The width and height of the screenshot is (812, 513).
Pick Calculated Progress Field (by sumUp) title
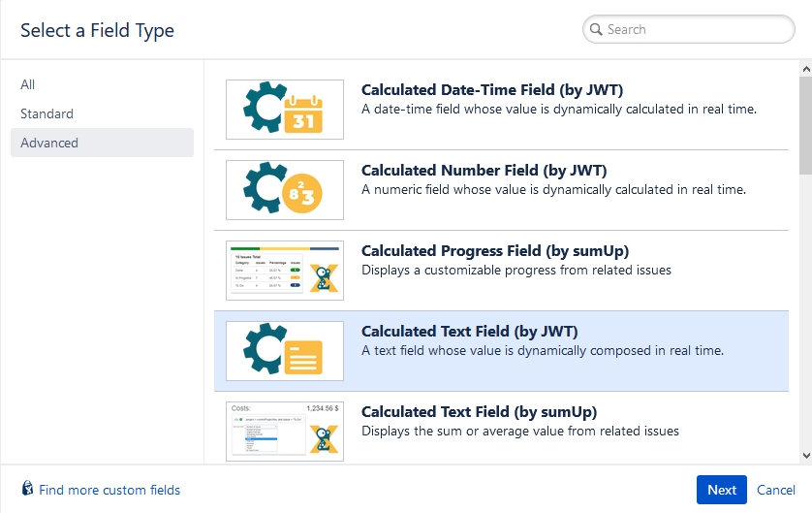point(494,251)
